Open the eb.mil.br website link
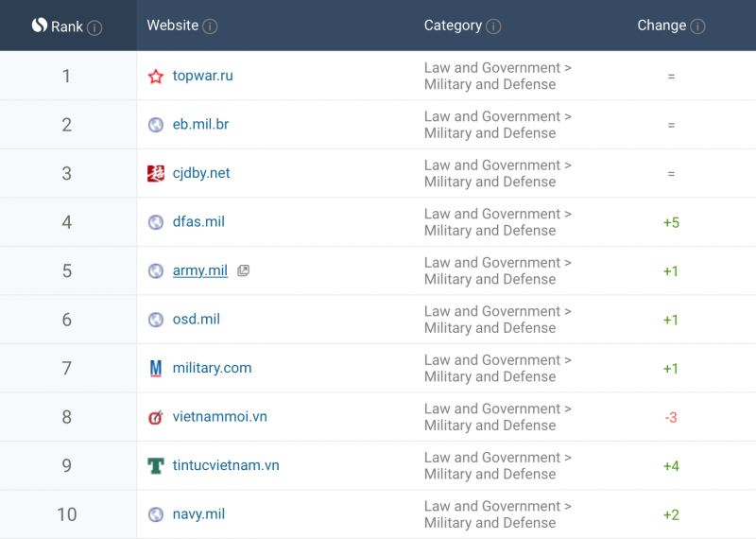756x539 pixels. pyautogui.click(x=200, y=125)
